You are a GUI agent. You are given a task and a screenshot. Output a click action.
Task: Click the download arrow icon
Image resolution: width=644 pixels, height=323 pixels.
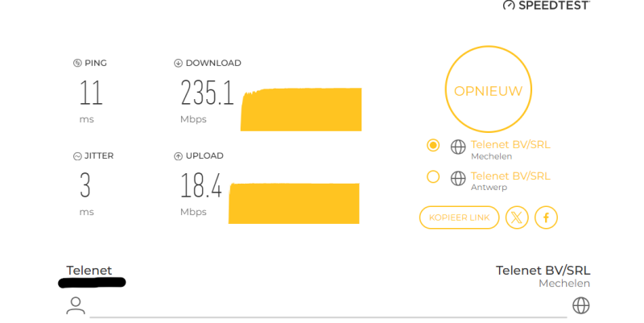(x=178, y=63)
